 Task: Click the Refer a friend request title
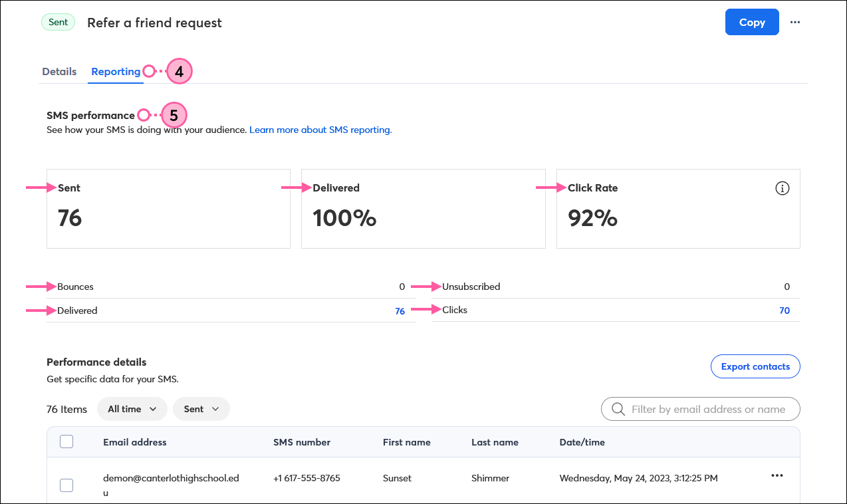(154, 23)
